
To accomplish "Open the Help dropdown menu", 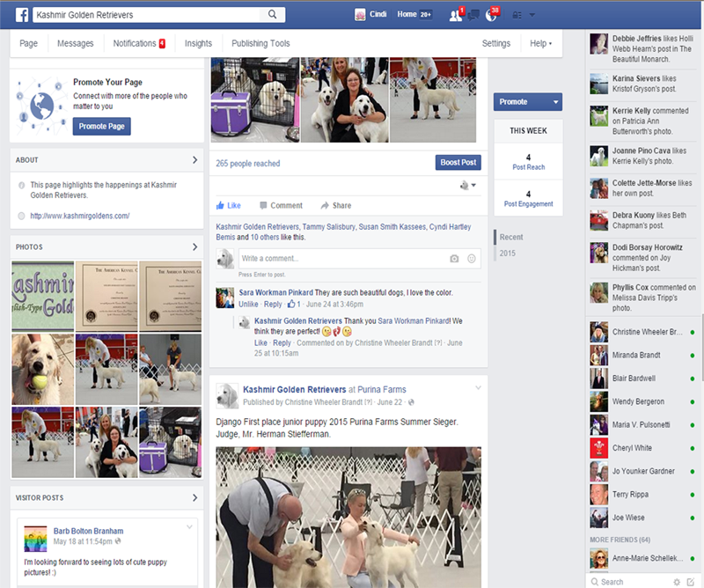I will (x=540, y=43).
